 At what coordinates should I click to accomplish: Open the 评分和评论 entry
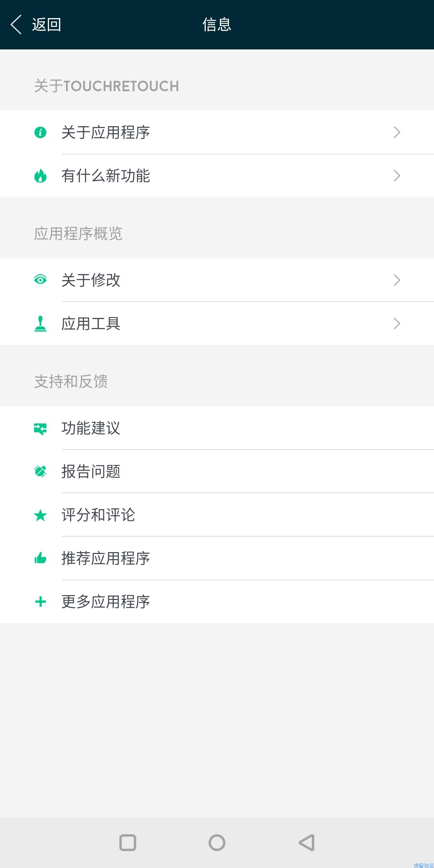(x=217, y=515)
